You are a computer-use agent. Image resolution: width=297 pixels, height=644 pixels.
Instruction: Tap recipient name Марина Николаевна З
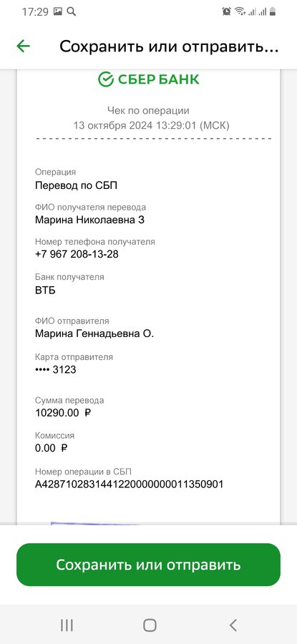pos(89,220)
